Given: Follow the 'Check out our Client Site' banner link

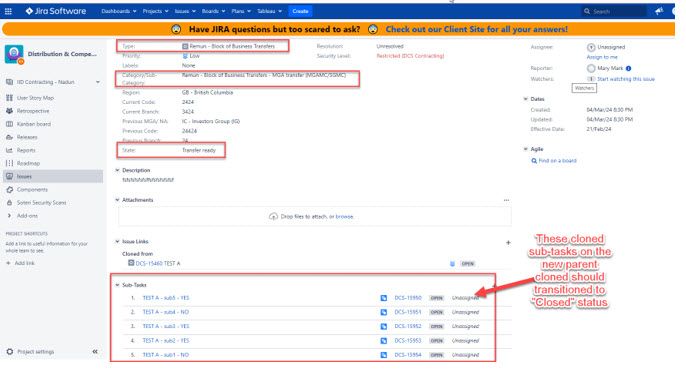Looking at the screenshot, I should tap(476, 29).
